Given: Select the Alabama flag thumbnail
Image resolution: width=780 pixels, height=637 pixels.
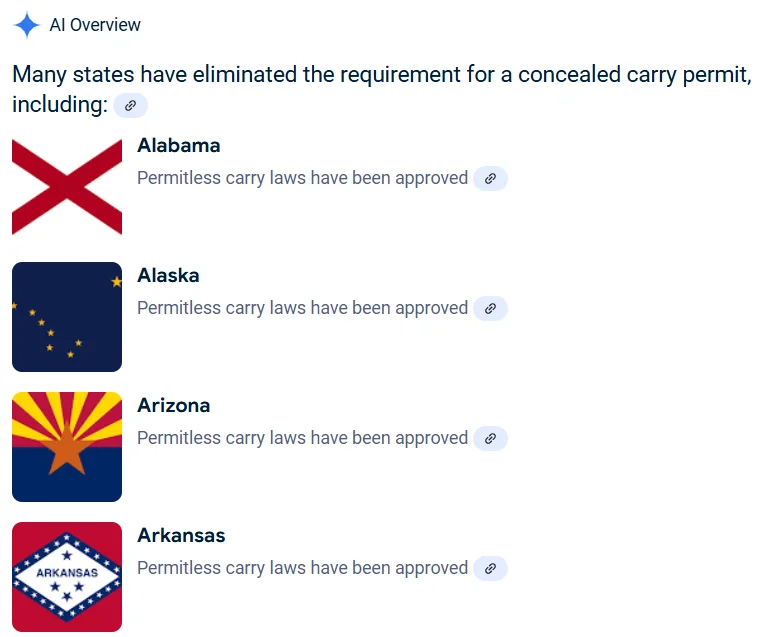Looking at the screenshot, I should tap(67, 187).
